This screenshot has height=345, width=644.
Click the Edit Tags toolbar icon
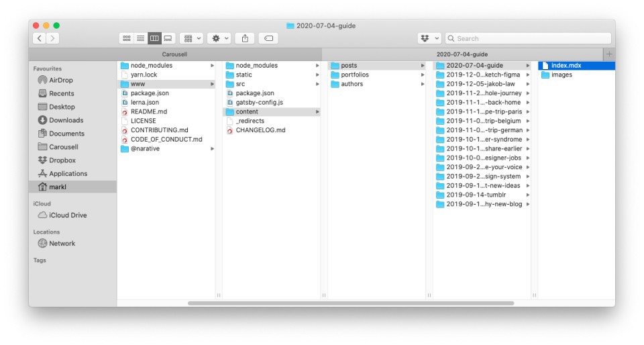coord(268,38)
